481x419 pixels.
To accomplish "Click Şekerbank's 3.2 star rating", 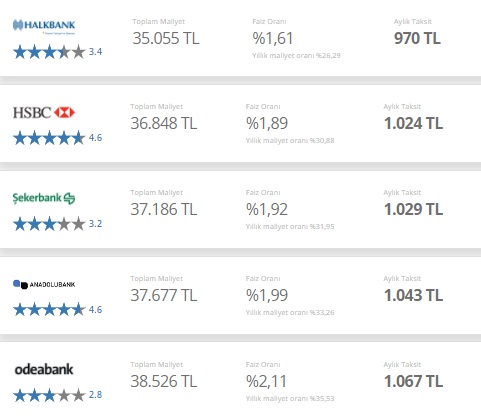I will pyautogui.click(x=57, y=224).
